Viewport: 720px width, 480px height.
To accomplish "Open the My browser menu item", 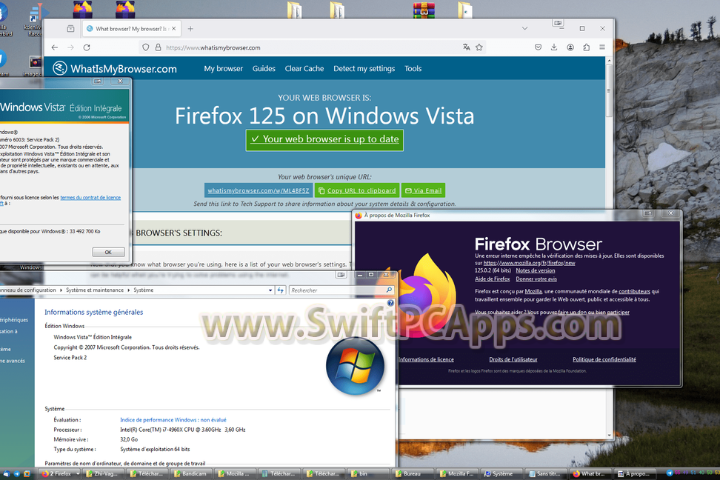I will pos(223,68).
